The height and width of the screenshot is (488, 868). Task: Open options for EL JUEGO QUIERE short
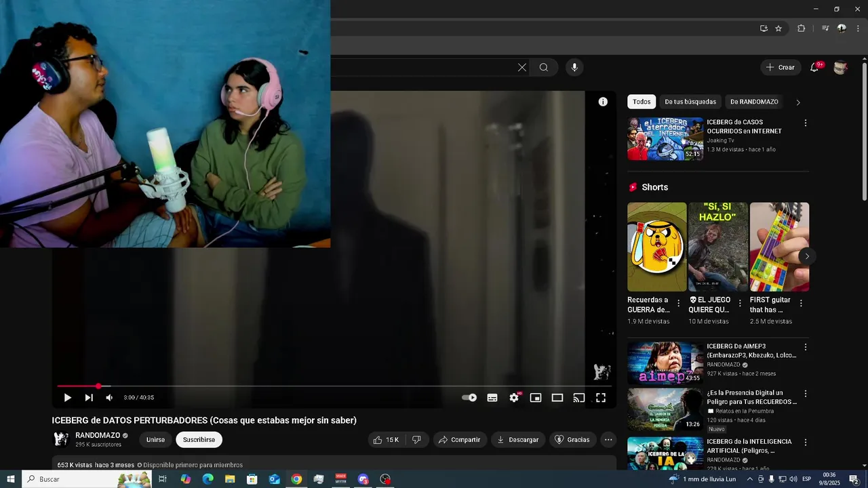[740, 304]
